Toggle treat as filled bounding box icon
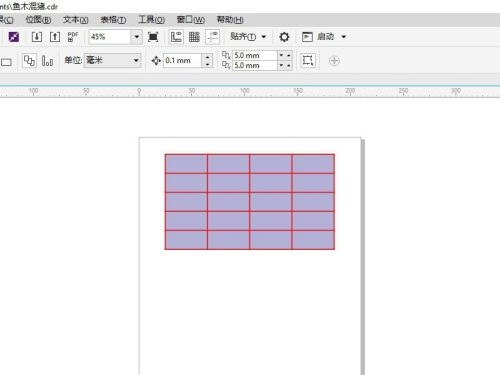This screenshot has width=500, height=375. 308,61
